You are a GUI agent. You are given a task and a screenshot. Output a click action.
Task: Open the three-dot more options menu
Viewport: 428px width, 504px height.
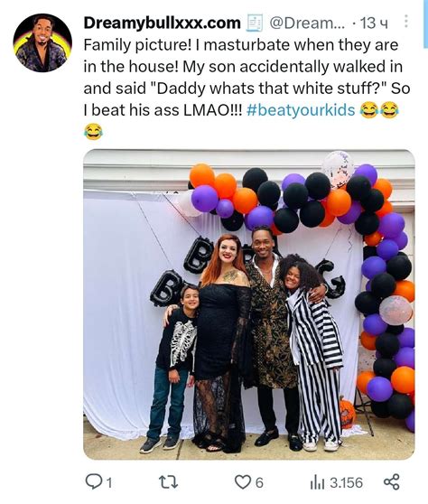tap(406, 21)
